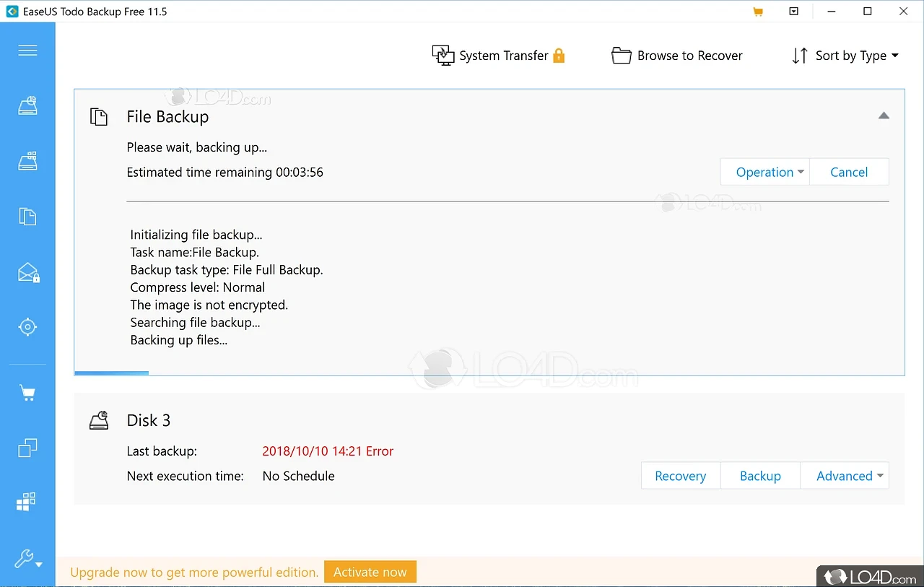Open the shopping cart sidebar icon
The width and height of the screenshot is (924, 587).
pos(27,393)
